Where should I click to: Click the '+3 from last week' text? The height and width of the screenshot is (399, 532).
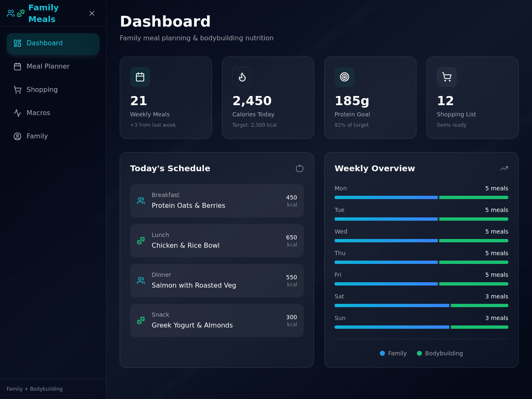(x=153, y=125)
